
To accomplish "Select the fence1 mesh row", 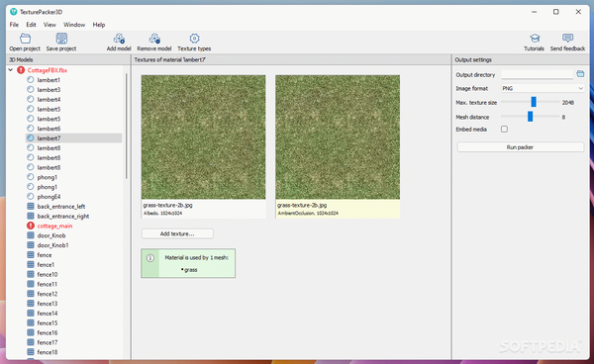I will coord(74,264).
